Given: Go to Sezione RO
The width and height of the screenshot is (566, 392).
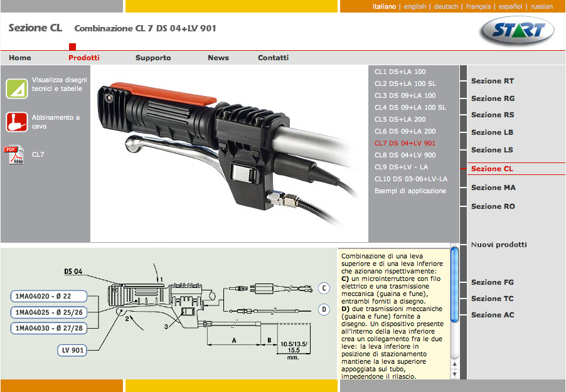Looking at the screenshot, I should pos(493,206).
